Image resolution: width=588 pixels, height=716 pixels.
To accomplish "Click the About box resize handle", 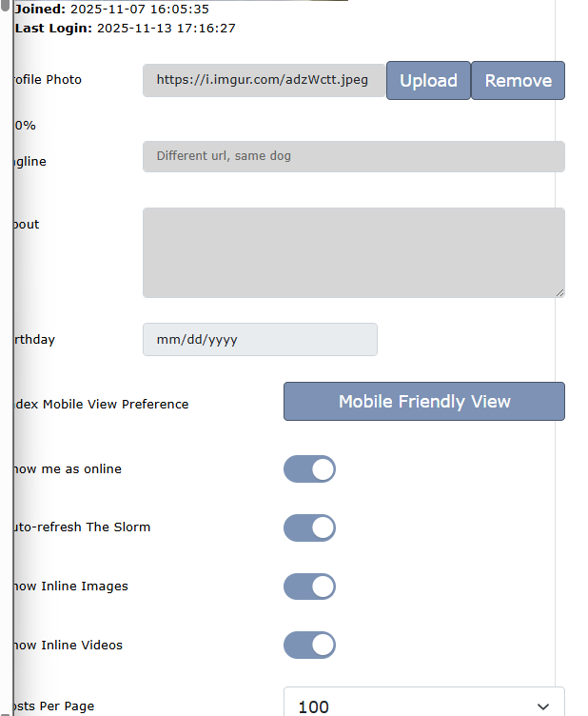I will (x=559, y=292).
